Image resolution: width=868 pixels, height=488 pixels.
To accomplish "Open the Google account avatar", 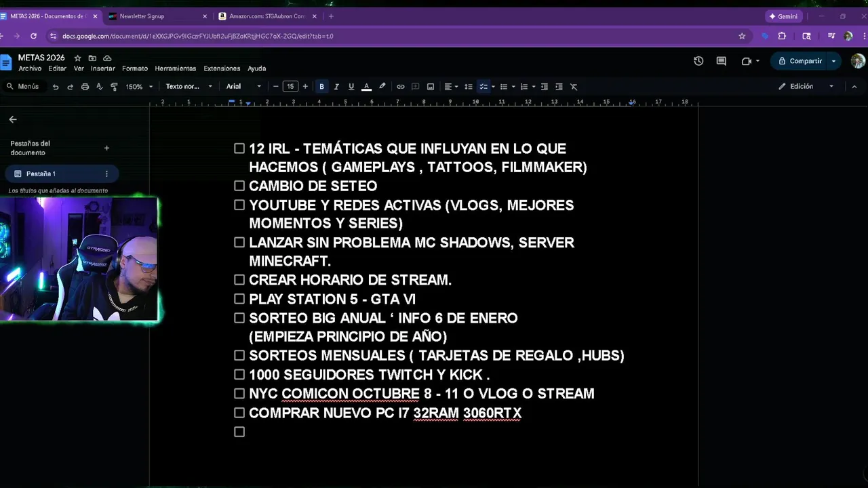I will point(858,61).
